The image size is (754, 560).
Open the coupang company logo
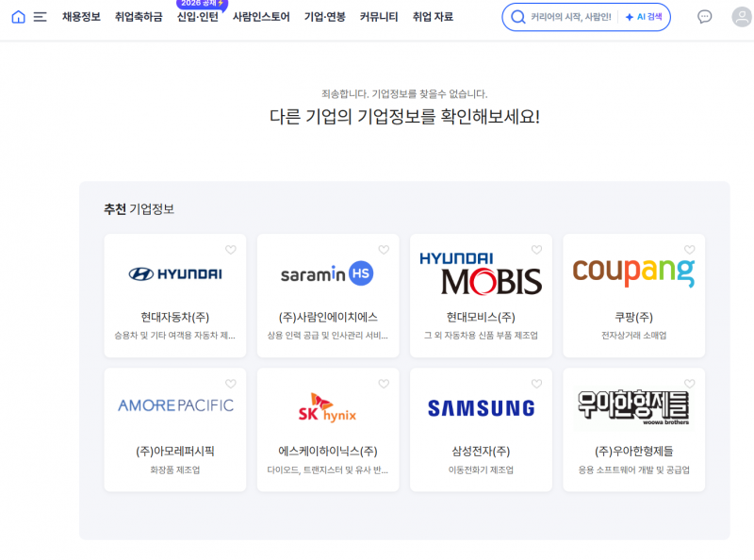point(633,272)
